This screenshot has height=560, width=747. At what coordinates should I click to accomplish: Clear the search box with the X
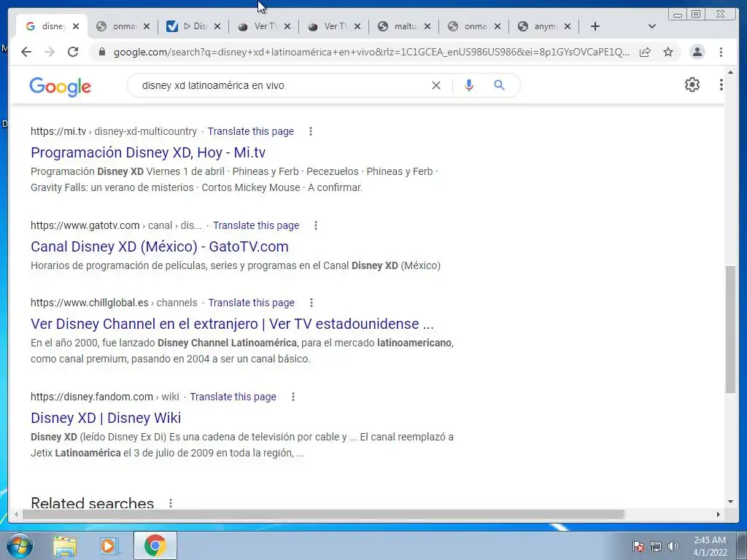pyautogui.click(x=436, y=85)
